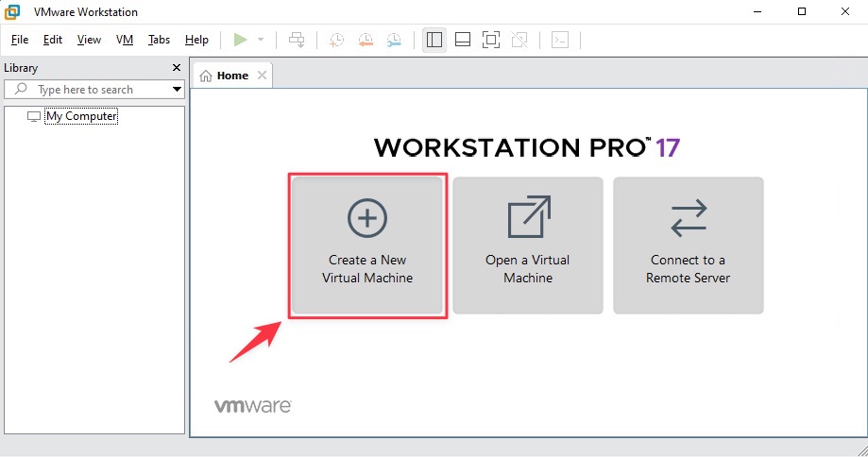Screen dimensions: 868x457
Task: Open the View menu
Action: click(89, 40)
